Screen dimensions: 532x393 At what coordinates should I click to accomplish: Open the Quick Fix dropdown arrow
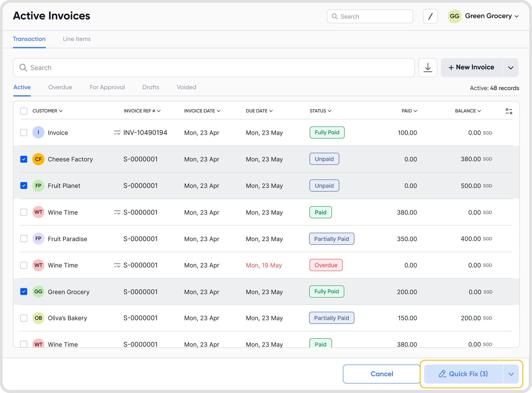pyautogui.click(x=511, y=374)
